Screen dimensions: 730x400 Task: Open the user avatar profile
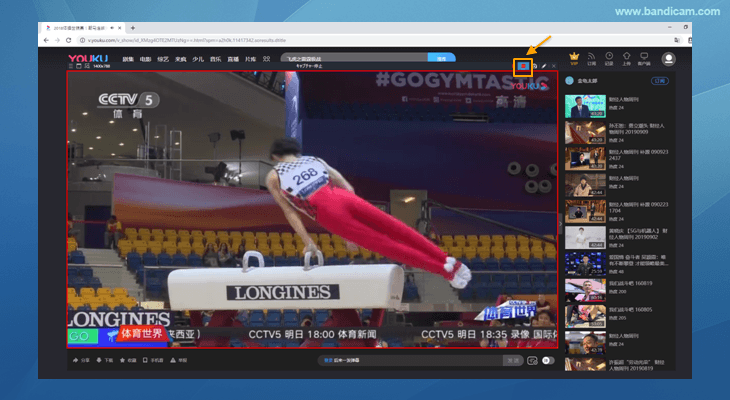pos(669,59)
